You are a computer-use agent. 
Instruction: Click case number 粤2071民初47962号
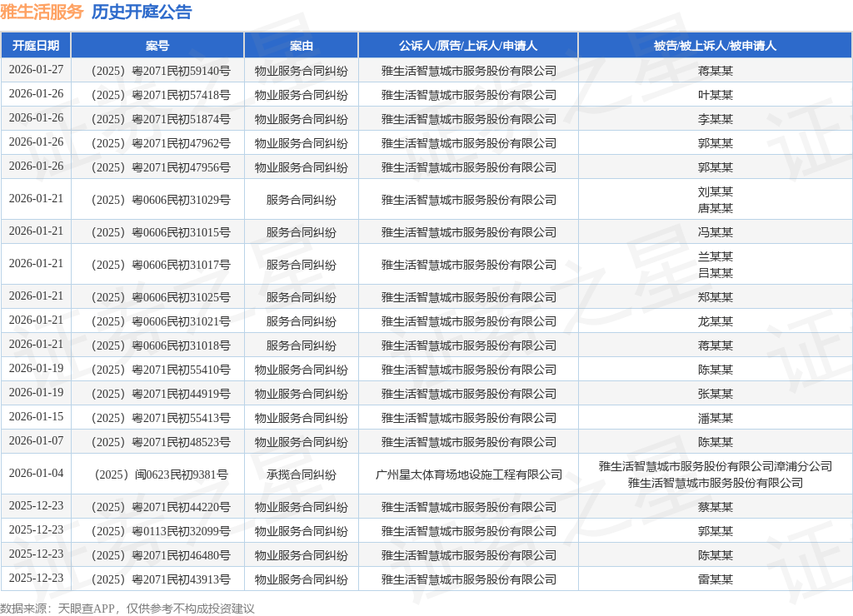[x=161, y=143]
